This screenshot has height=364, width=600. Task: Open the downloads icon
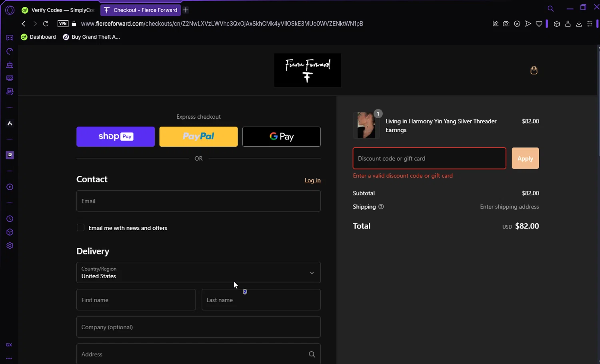(579, 24)
